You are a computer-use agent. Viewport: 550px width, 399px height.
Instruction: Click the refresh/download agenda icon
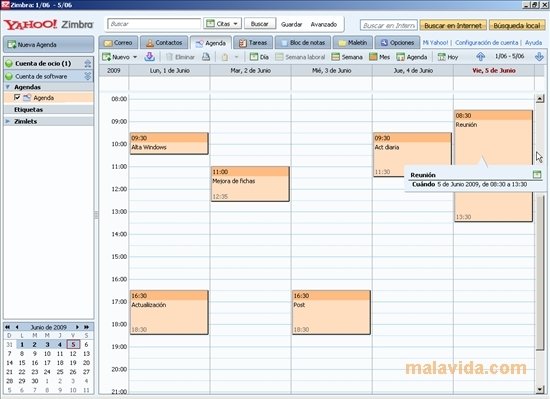tap(149, 56)
